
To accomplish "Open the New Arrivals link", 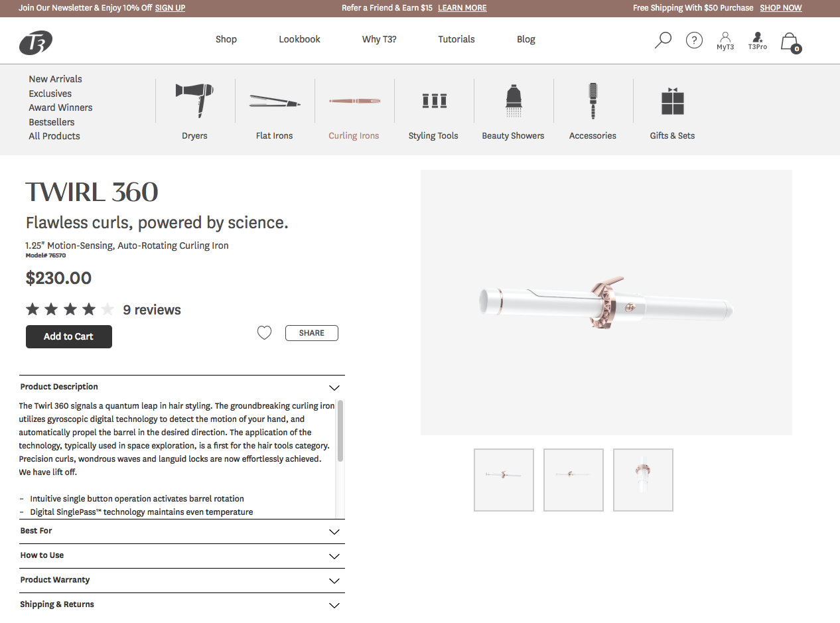I will click(x=56, y=79).
